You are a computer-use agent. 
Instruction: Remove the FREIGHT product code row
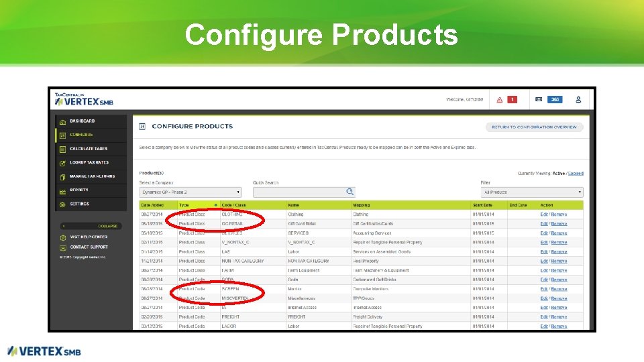coord(559,317)
